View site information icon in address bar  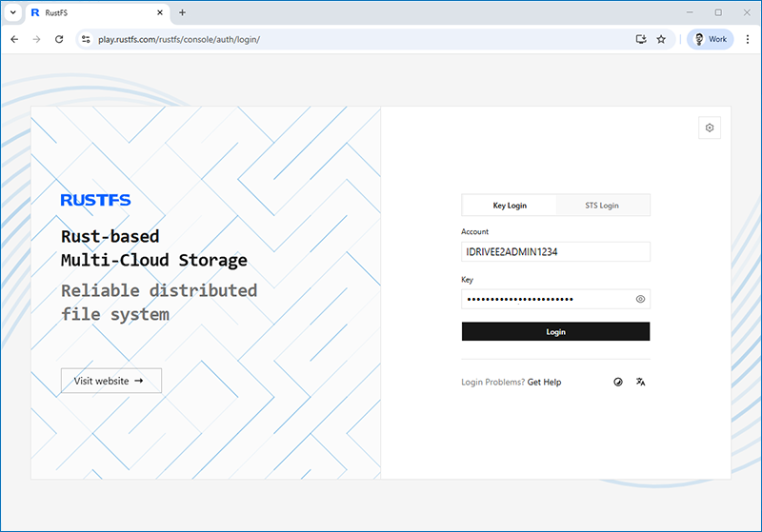click(x=86, y=39)
